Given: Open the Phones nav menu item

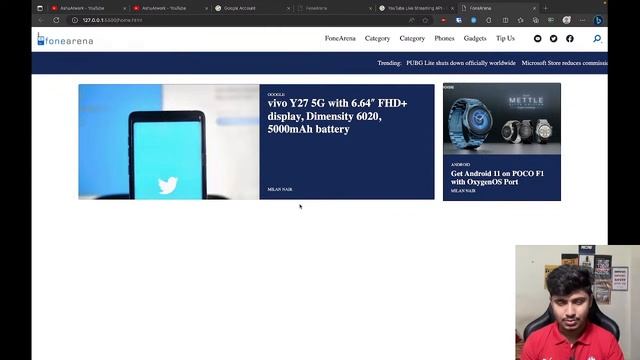Looking at the screenshot, I should (x=444, y=38).
